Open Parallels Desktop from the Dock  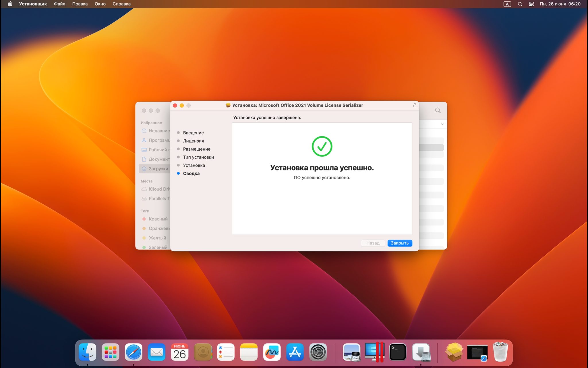click(x=374, y=352)
